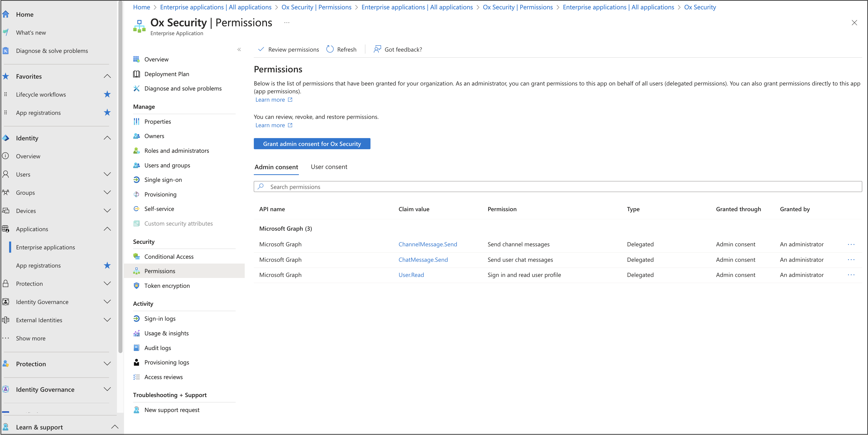Viewport: 868px width, 435px height.
Task: Toggle star on Applications App registrations
Action: (107, 265)
